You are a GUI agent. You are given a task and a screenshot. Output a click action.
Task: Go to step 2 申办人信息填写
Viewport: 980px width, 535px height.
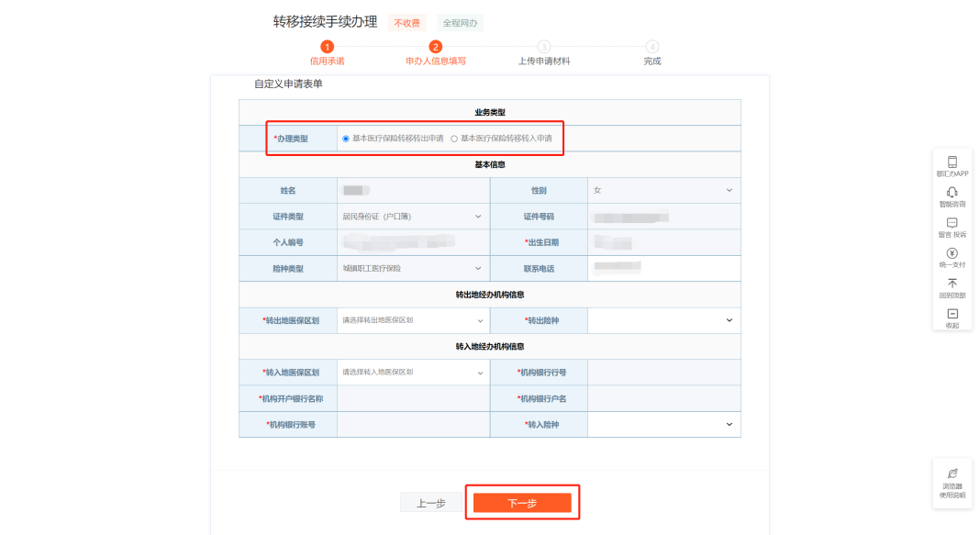coord(436,53)
